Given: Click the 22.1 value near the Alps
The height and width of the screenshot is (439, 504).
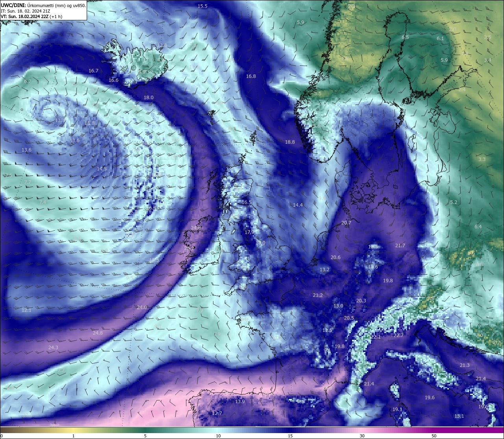Looking at the screenshot, I should click(x=376, y=337).
